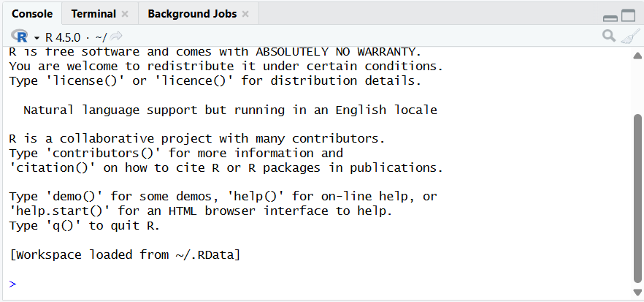Click the R logo icon
644x302 pixels.
pos(20,36)
